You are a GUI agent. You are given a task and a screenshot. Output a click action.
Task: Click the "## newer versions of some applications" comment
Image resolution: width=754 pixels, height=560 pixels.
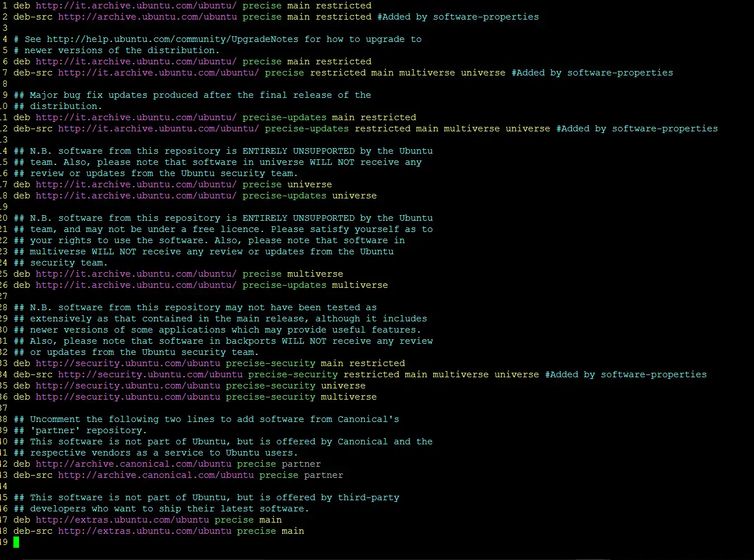tap(218, 330)
